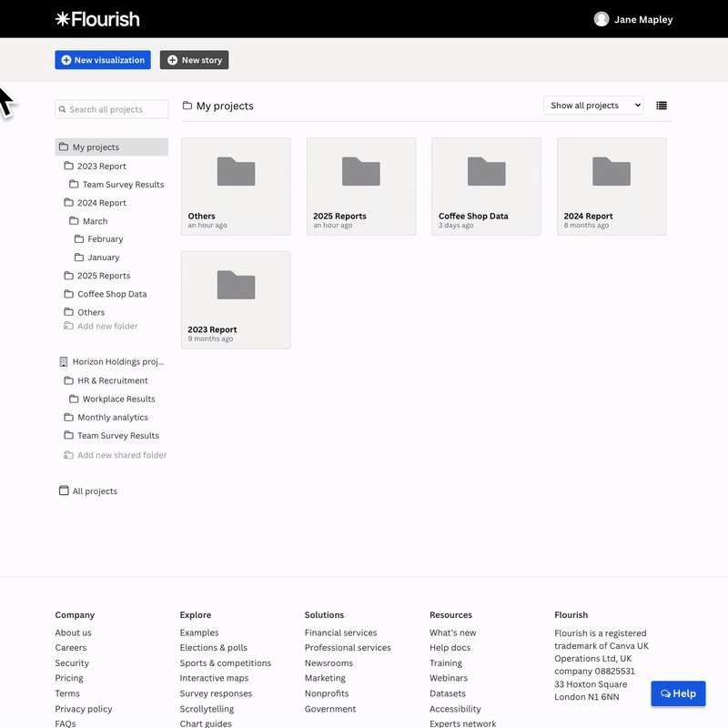This screenshot has width=728, height=728.
Task: Click folder icon beside Workplace Results
Action: tap(74, 399)
